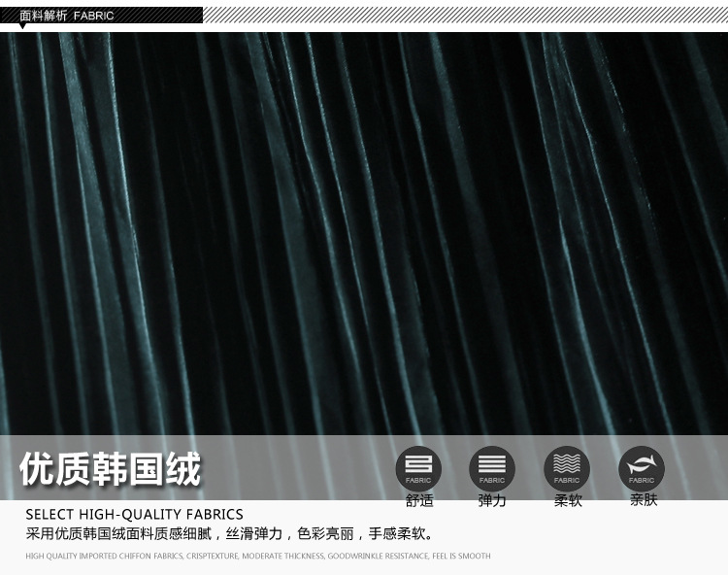Click the 弹力 elasticity fabric icon
This screenshot has height=576, width=728.
coord(492,469)
